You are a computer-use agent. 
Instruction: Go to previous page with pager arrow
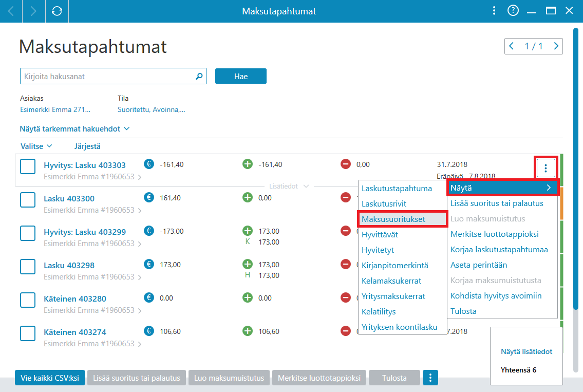point(512,46)
